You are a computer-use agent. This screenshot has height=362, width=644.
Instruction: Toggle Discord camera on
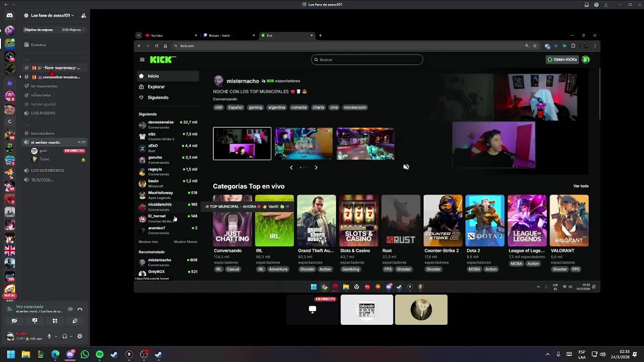pos(15,321)
